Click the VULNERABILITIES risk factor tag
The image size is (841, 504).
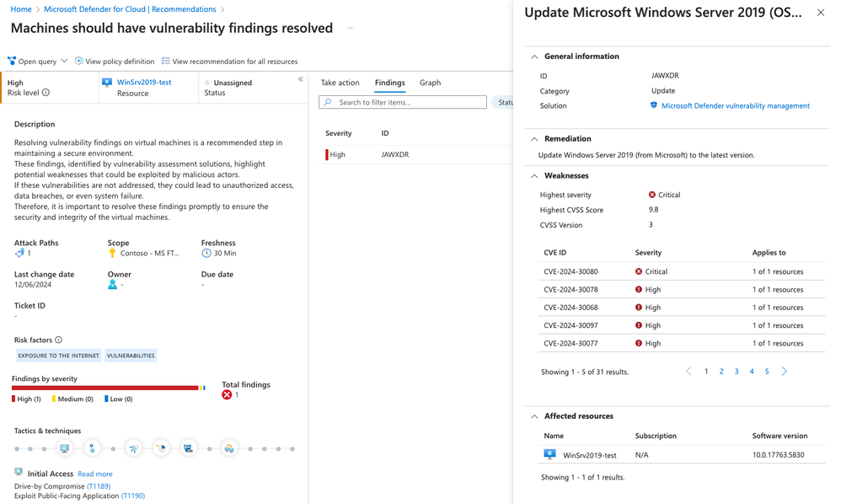point(131,356)
